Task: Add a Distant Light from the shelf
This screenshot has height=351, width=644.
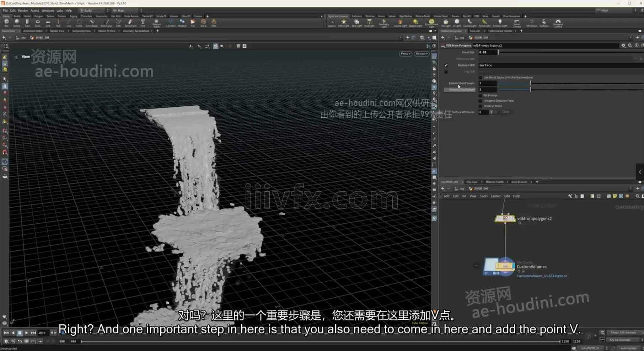Action: [415, 23]
